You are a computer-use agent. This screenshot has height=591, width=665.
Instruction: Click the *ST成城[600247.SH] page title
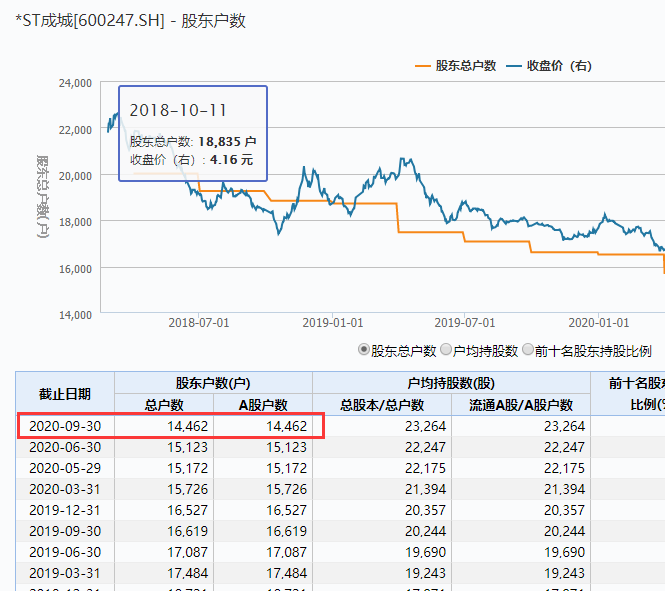click(x=131, y=20)
